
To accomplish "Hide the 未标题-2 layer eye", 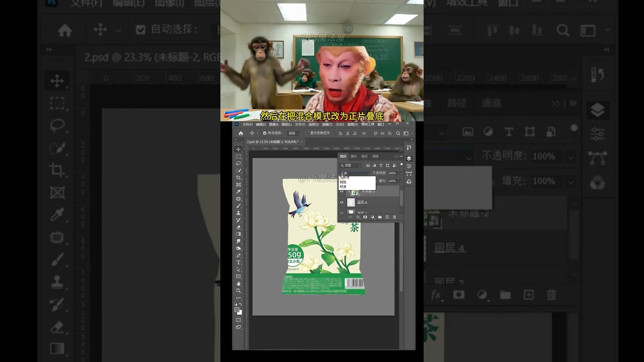I will coord(342,191).
